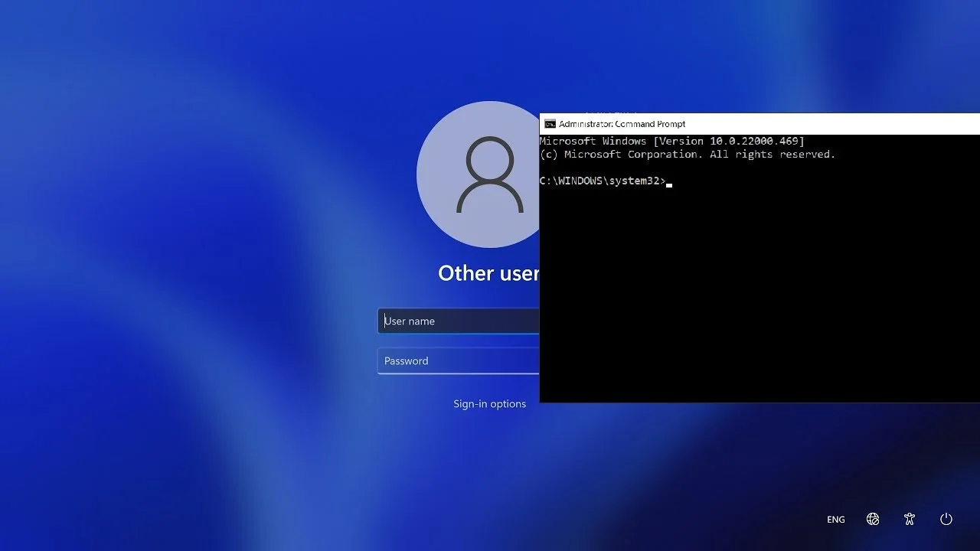The height and width of the screenshot is (551, 980).
Task: Click the Password field
Action: point(459,360)
